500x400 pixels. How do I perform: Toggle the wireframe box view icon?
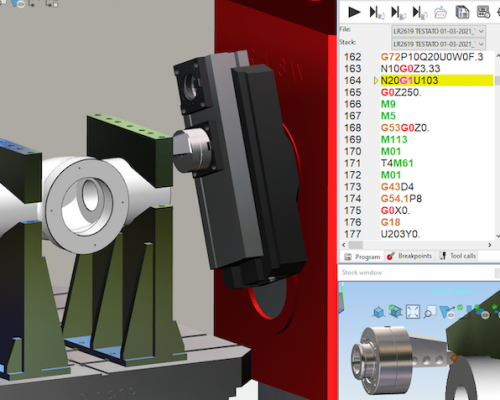(395, 311)
